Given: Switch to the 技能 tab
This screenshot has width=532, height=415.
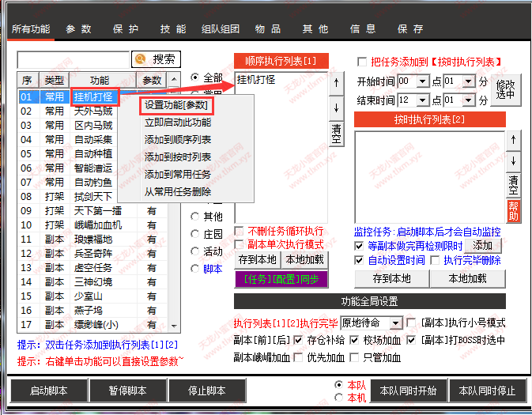Looking at the screenshot, I should [173, 28].
